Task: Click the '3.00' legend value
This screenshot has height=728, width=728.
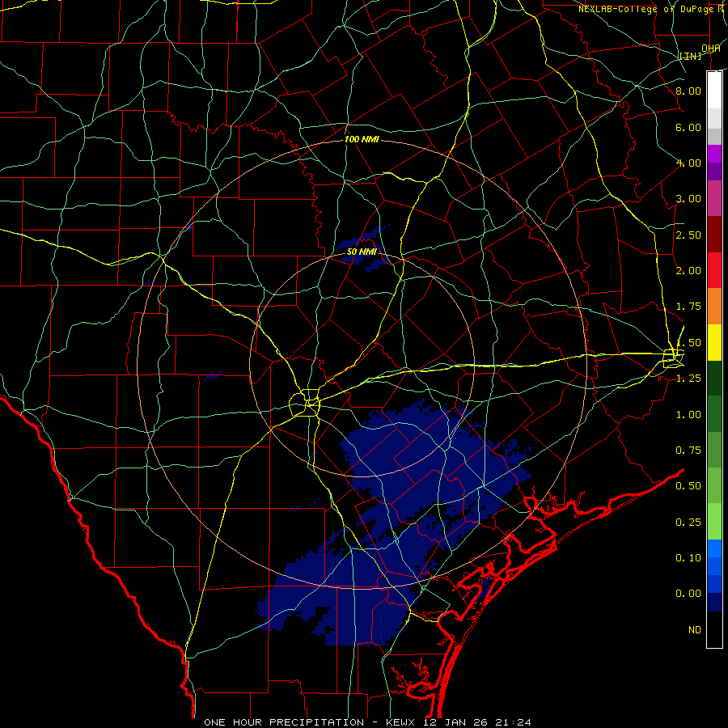Action: pos(688,199)
